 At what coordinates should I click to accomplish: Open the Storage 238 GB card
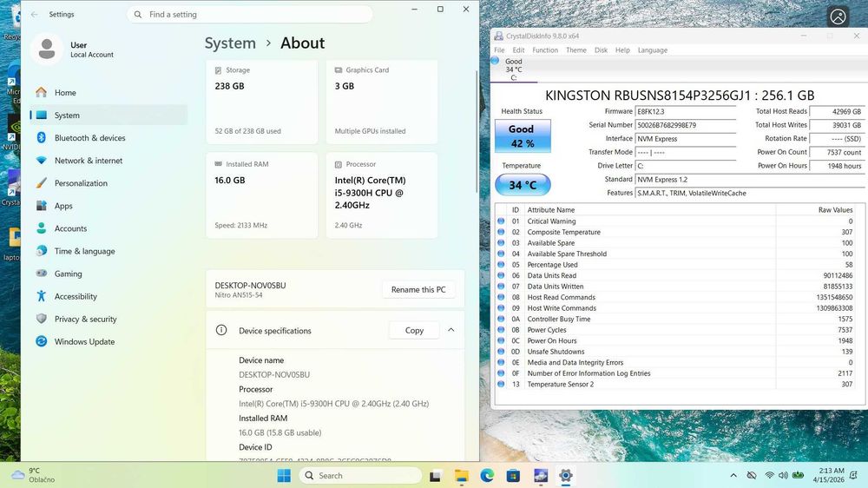tap(262, 102)
